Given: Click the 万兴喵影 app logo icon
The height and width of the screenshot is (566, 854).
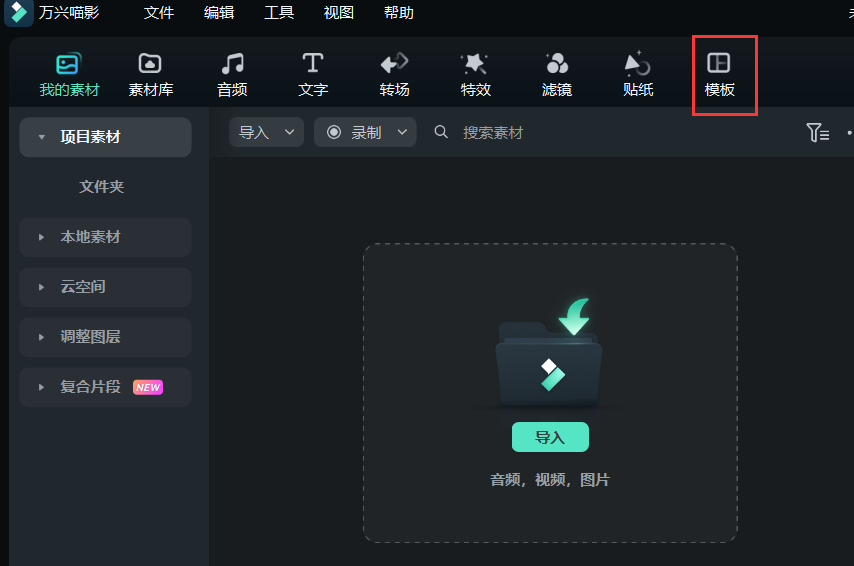Looking at the screenshot, I should 19,13.
